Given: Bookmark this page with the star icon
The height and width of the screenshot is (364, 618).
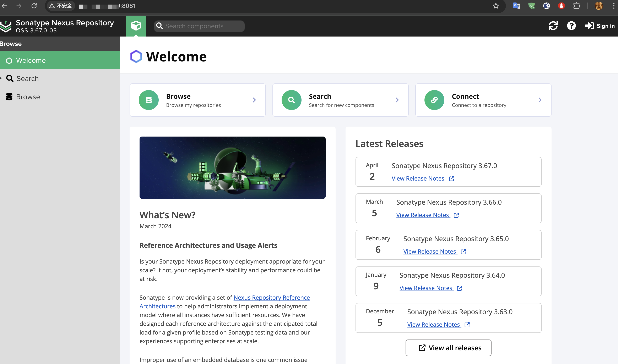Looking at the screenshot, I should coord(496,6).
